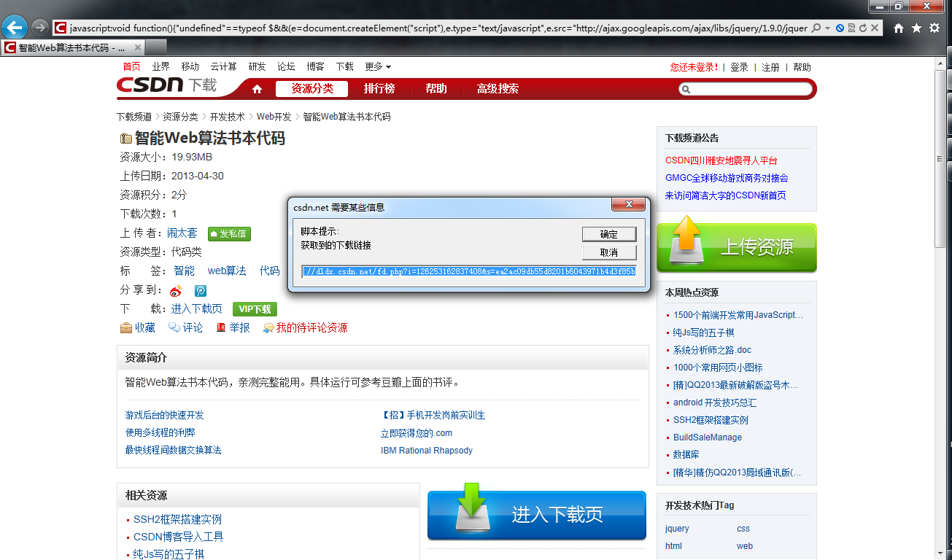This screenshot has height=560, width=952.
Task: Click the CSDN 下载 logo
Action: click(x=167, y=85)
